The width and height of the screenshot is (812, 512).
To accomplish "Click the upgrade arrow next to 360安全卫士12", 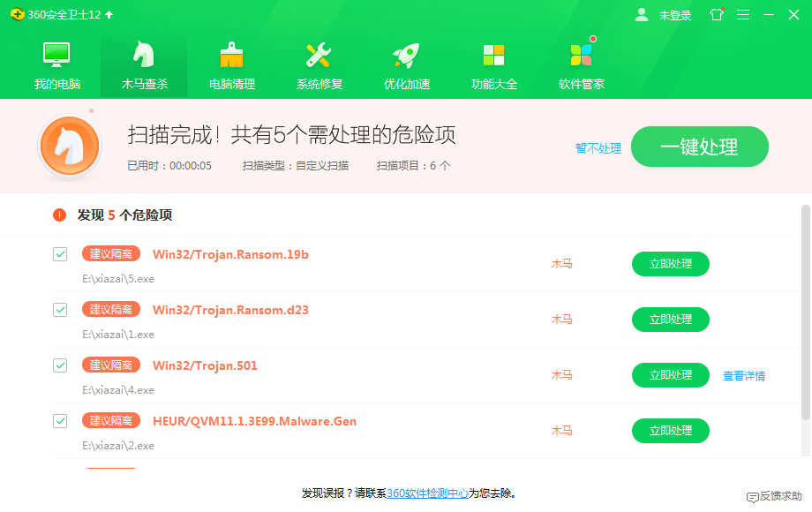I will pyautogui.click(x=109, y=14).
